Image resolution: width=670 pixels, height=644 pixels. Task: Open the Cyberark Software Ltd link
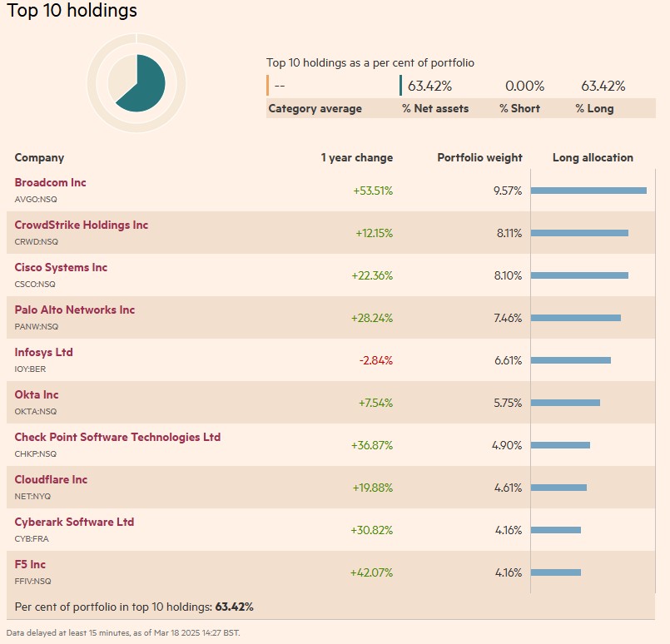coord(74,522)
